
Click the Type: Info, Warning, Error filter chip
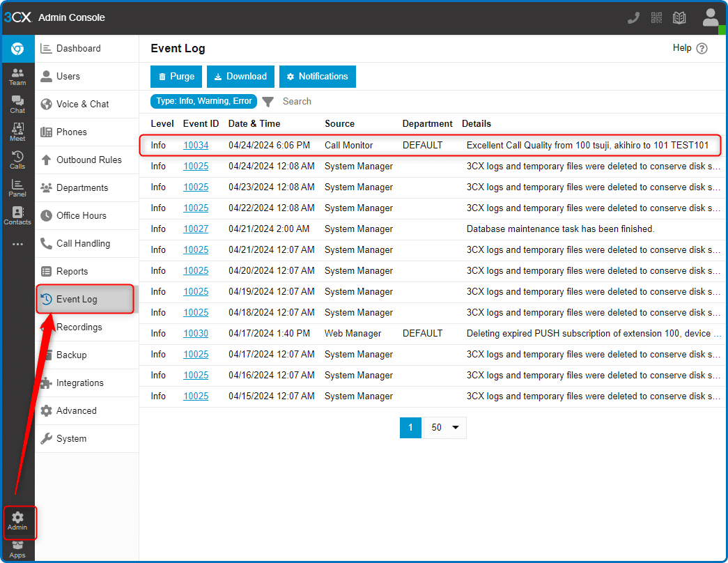[x=204, y=101]
